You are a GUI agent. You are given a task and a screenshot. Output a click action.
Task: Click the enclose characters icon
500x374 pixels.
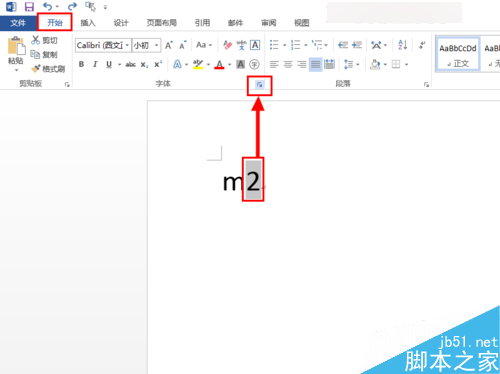pyautogui.click(x=254, y=64)
